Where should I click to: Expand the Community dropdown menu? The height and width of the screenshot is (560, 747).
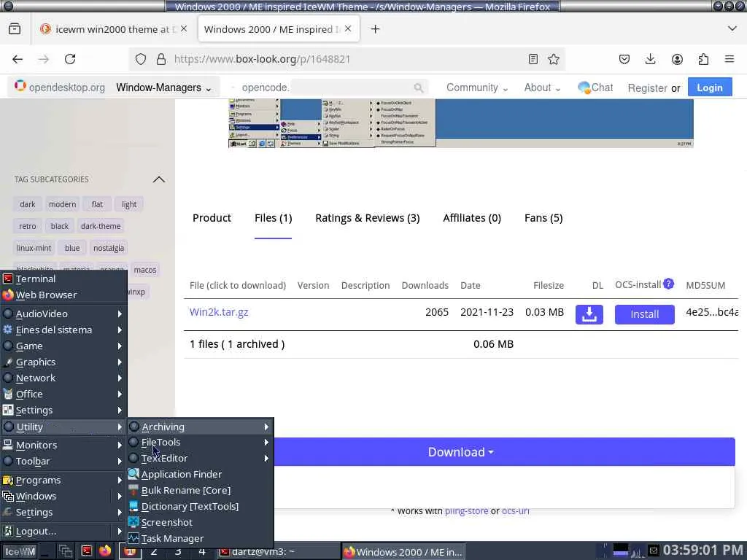(x=477, y=87)
